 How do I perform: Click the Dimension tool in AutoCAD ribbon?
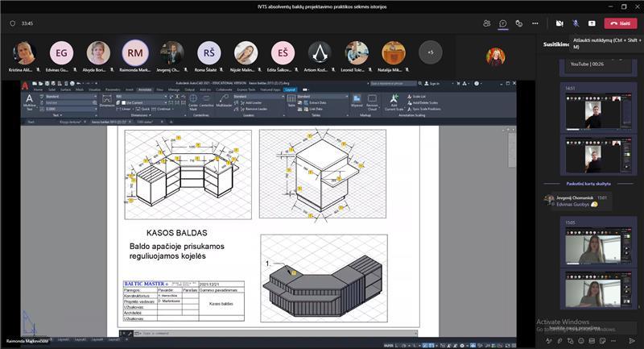click(x=107, y=101)
